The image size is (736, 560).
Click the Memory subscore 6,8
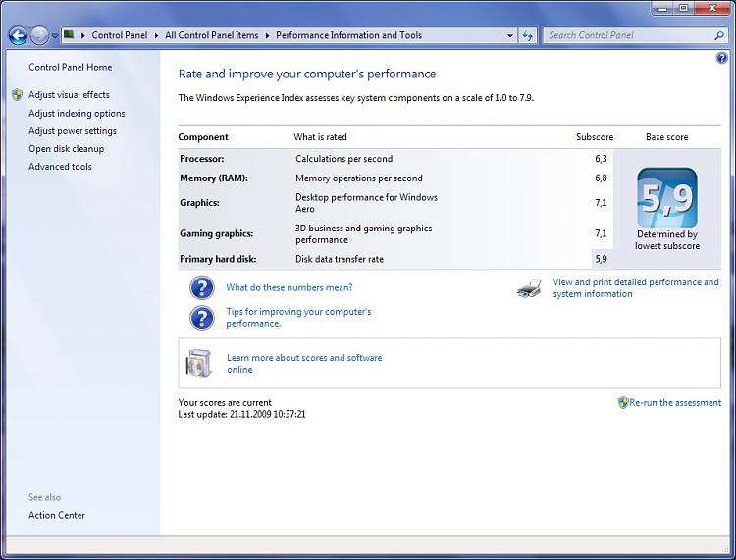coord(601,178)
